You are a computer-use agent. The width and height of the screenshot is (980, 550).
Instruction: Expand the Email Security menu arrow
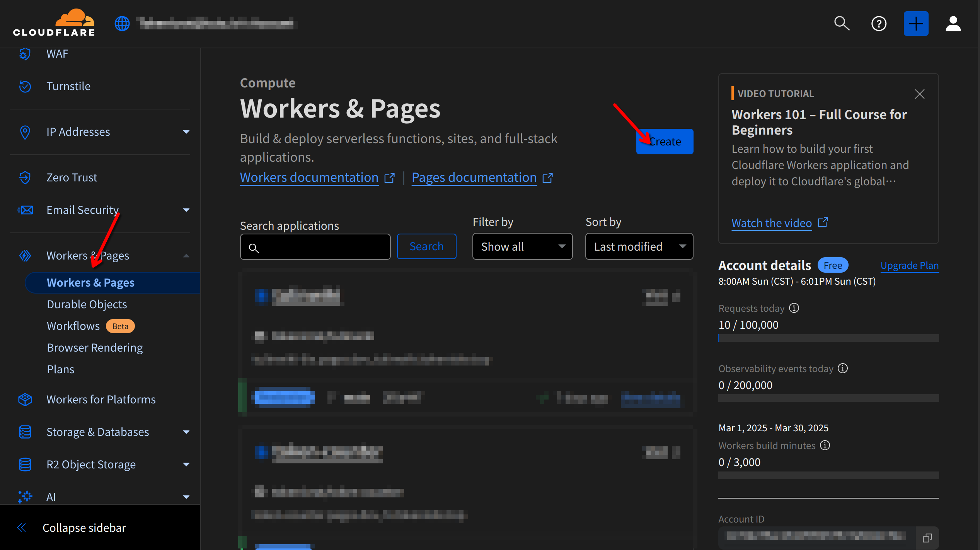[186, 210]
